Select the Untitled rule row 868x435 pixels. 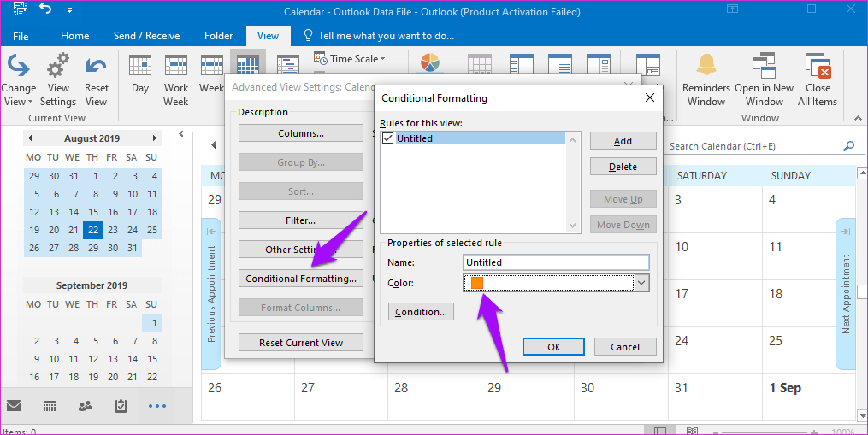coord(473,138)
